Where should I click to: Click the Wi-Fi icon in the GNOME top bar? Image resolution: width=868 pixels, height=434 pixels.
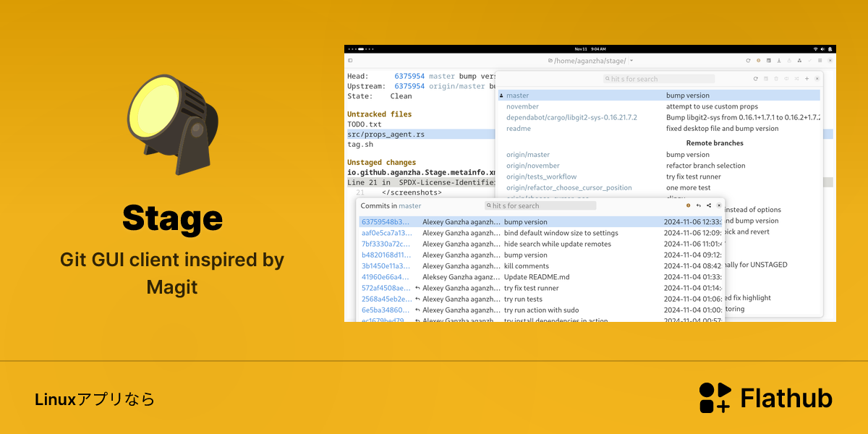[816, 49]
